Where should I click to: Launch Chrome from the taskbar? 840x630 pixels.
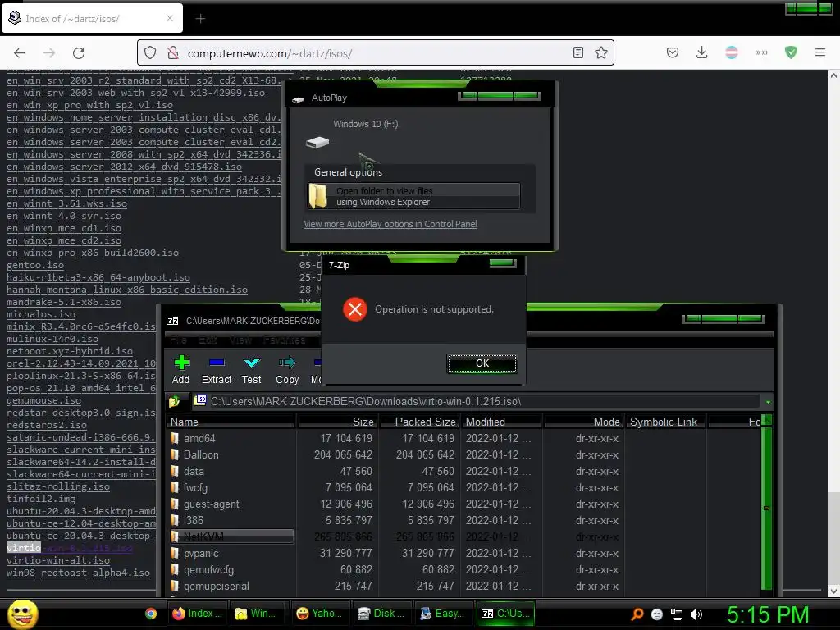[x=151, y=614]
